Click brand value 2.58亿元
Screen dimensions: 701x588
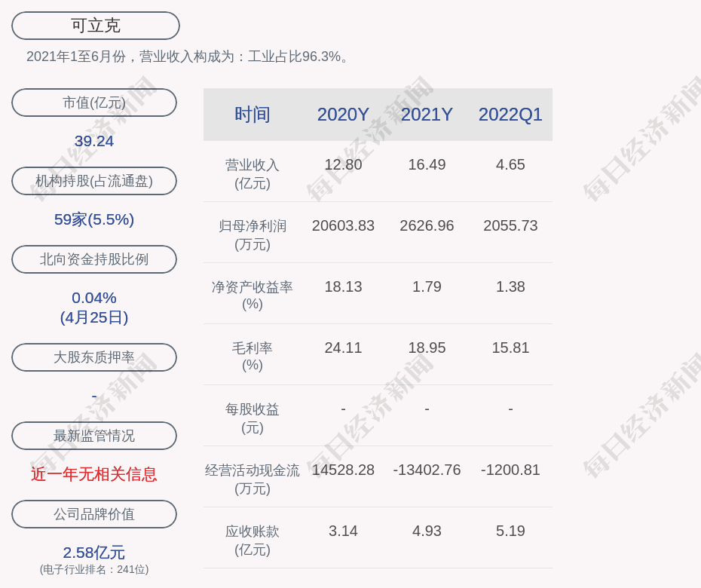tap(94, 553)
